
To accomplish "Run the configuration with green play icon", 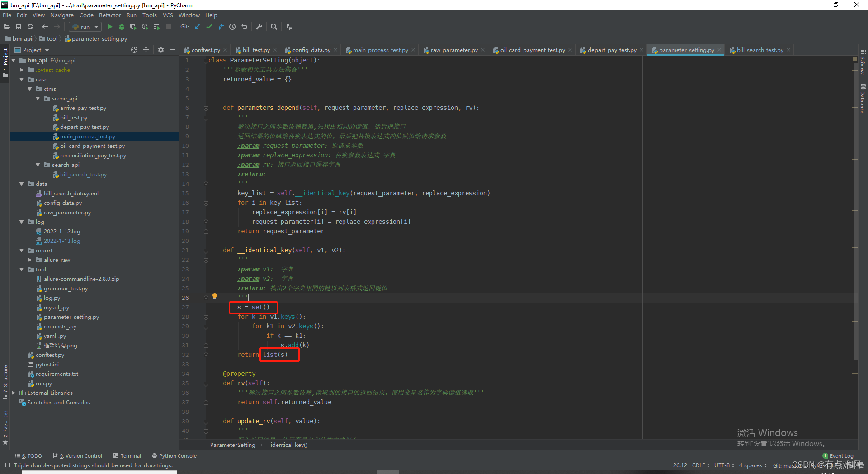I will click(110, 27).
